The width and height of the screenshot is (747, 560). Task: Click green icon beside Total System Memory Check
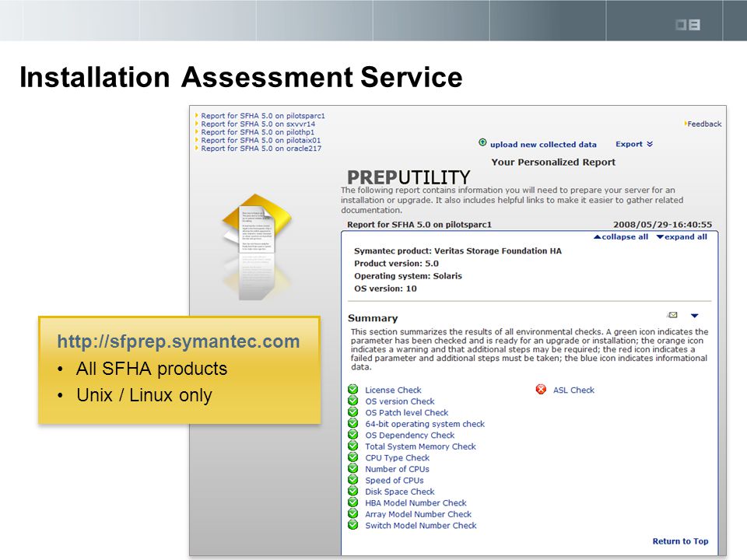353,446
